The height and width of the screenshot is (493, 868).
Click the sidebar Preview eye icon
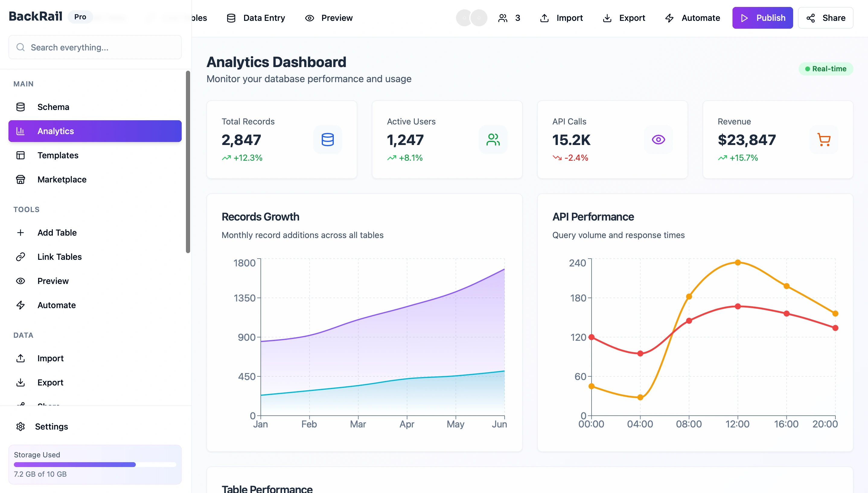coord(21,281)
